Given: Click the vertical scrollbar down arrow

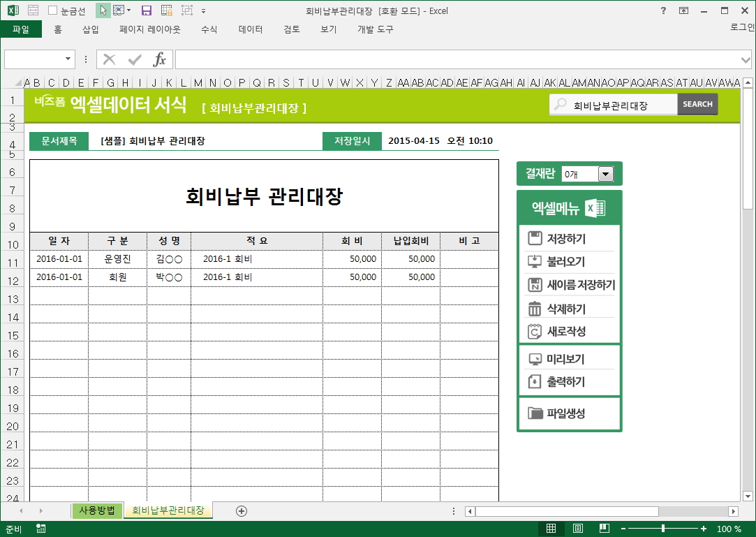Looking at the screenshot, I should coord(748,496).
